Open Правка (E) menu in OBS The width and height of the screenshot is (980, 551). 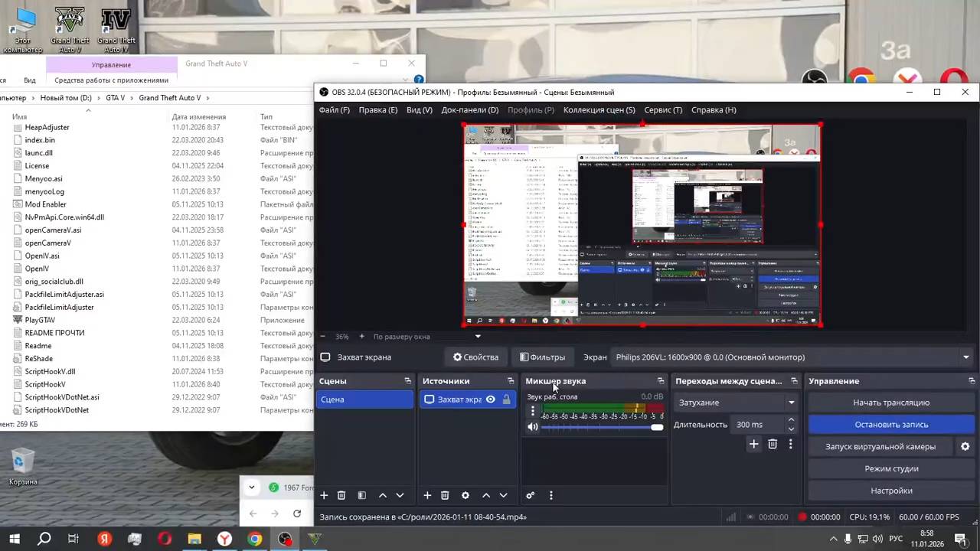(x=378, y=110)
